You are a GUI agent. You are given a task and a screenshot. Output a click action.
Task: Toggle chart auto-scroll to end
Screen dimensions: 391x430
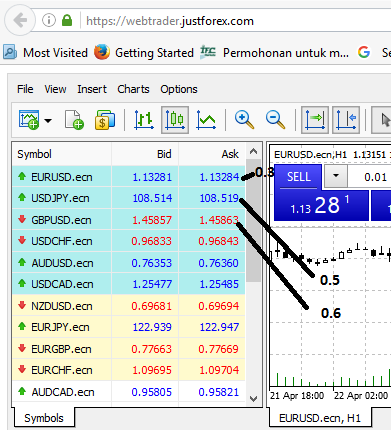[x=315, y=120]
